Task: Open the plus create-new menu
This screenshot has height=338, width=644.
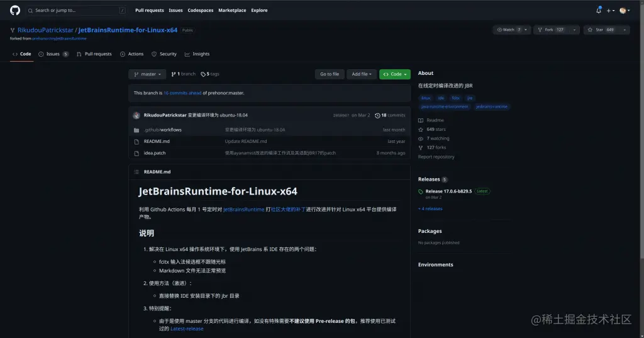Action: pyautogui.click(x=610, y=11)
